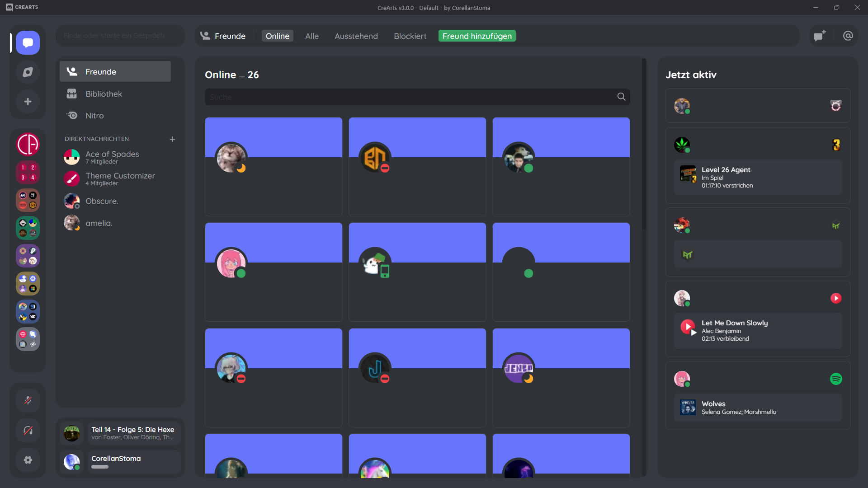Click the new group DM icon

[x=820, y=36]
